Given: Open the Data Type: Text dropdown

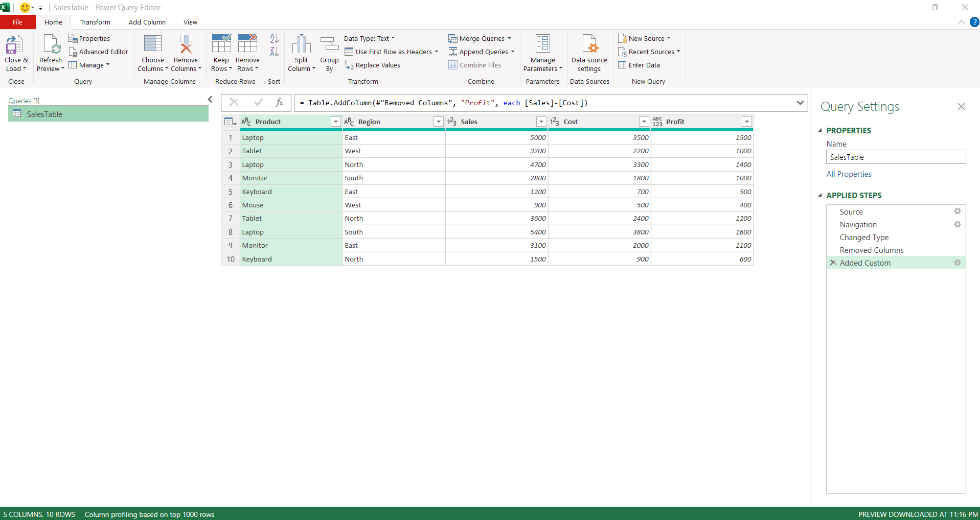Looking at the screenshot, I should (x=370, y=38).
